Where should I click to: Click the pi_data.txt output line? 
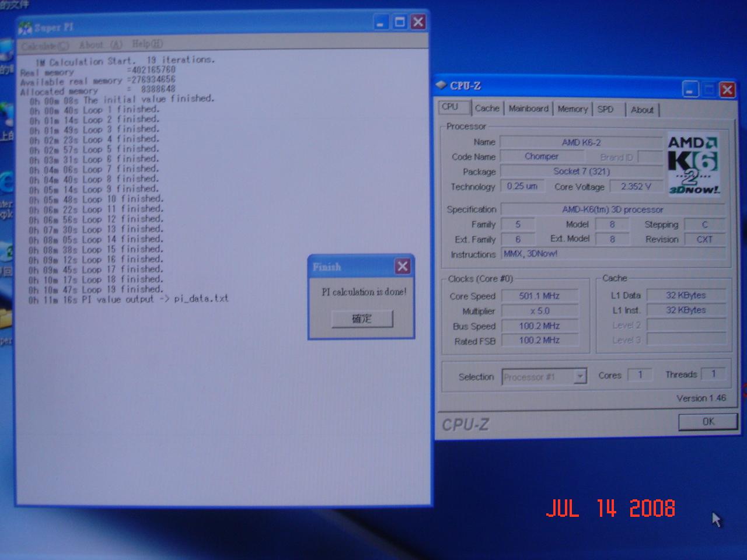(128, 300)
